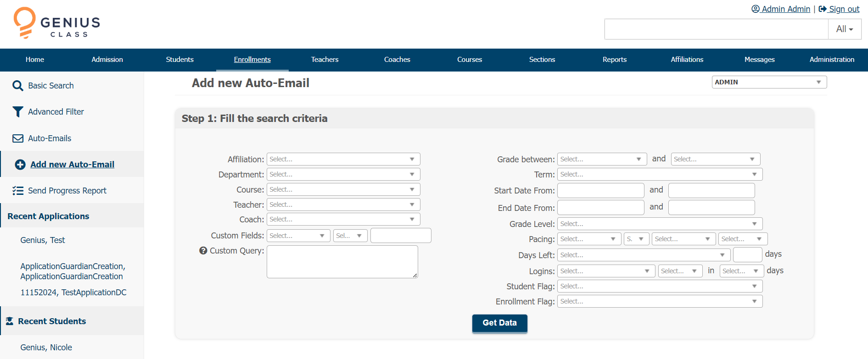
Task: Click the Recent Students graduate icon
Action: point(10,321)
